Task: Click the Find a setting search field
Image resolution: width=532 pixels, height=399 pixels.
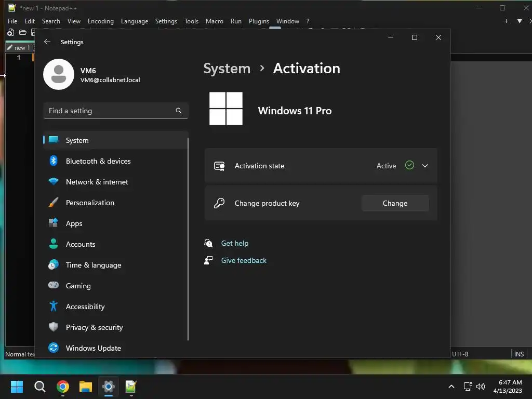Action: (116, 111)
